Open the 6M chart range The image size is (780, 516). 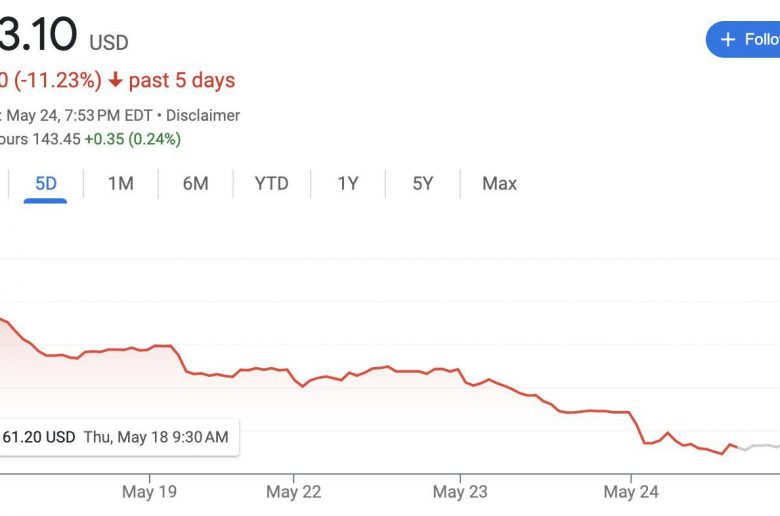(196, 183)
